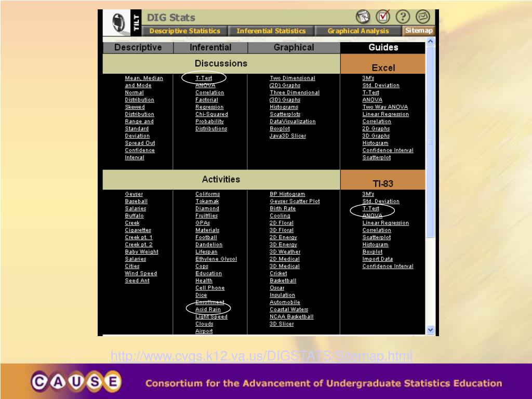This screenshot has height=399, width=532.
Task: Open the Seed Ant activity link
Action: 137,281
